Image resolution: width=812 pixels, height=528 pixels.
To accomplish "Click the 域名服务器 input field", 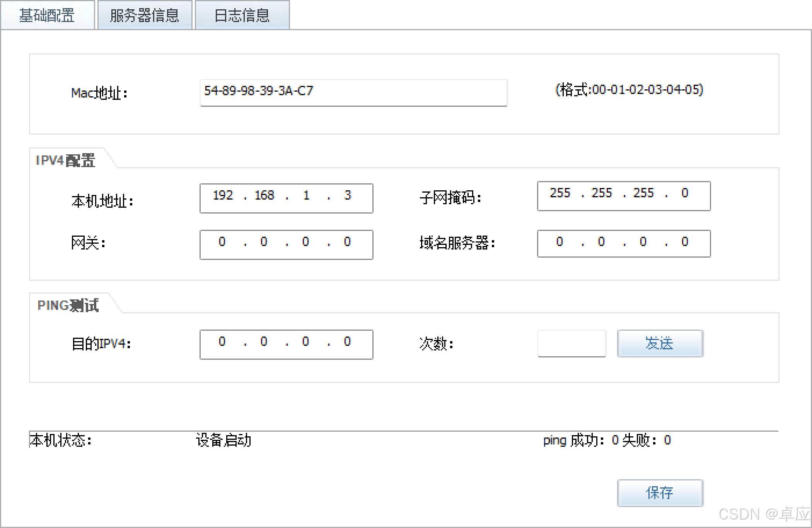I will (624, 244).
